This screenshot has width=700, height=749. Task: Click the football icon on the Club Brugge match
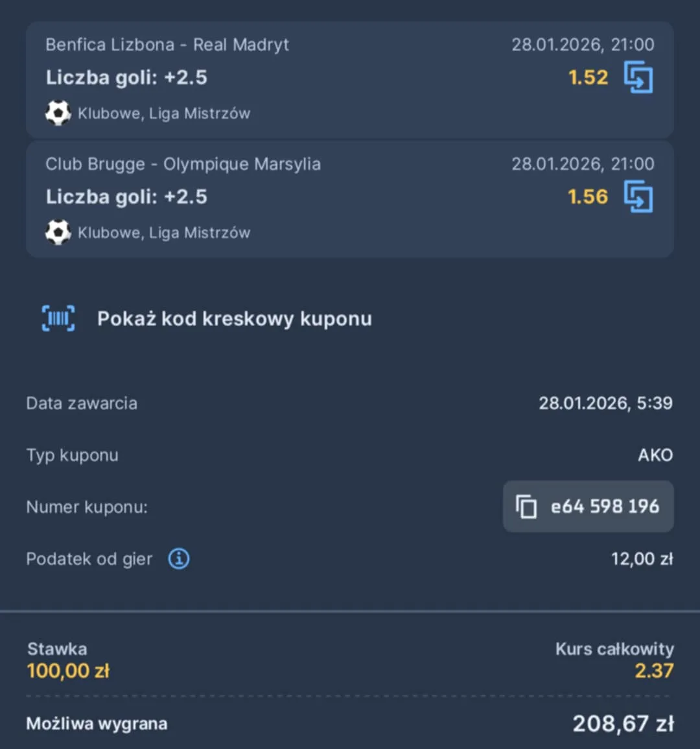click(58, 232)
